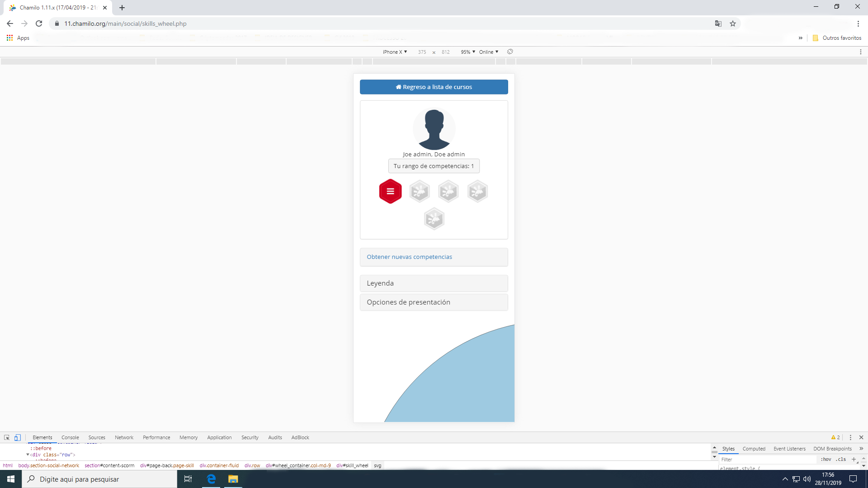Click the blue skills wheel segment
The height and width of the screenshot is (488, 868).
point(466,384)
